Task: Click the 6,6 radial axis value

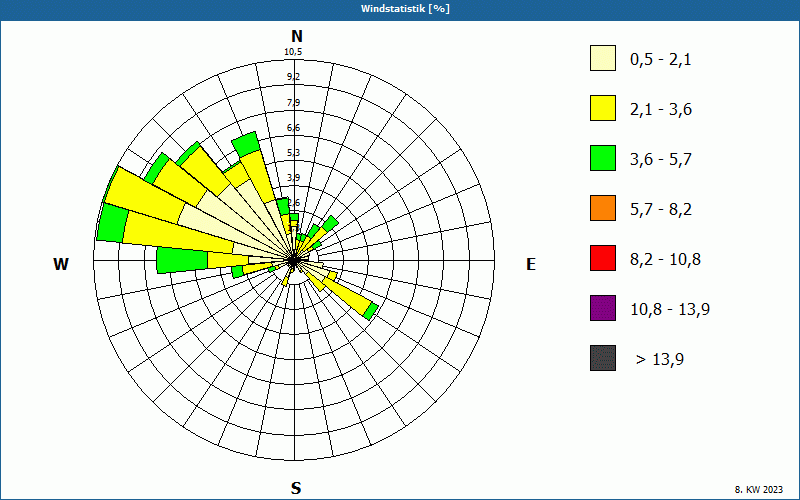Action: [293, 128]
